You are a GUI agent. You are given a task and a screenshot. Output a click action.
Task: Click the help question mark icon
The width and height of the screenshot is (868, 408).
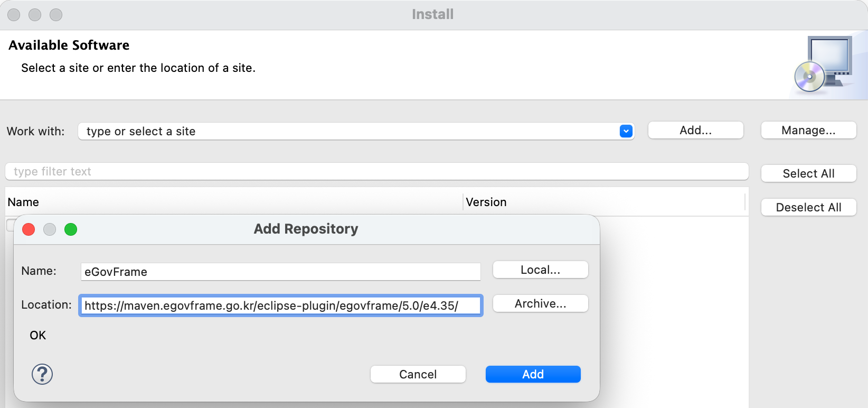coord(42,374)
